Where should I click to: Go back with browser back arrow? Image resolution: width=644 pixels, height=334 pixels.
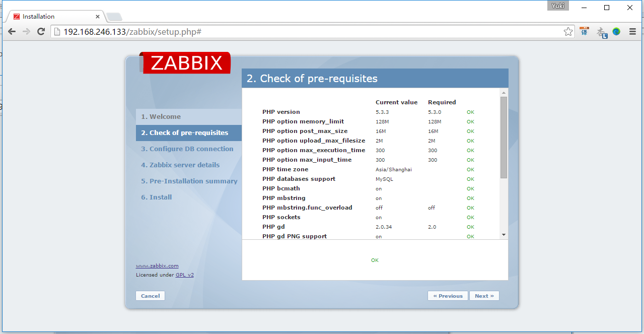(x=12, y=31)
